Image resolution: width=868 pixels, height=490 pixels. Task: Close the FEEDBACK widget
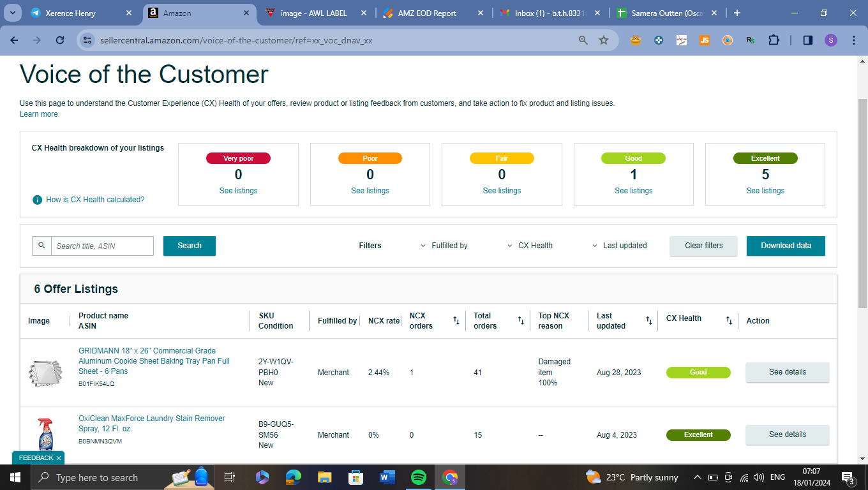pos(59,458)
